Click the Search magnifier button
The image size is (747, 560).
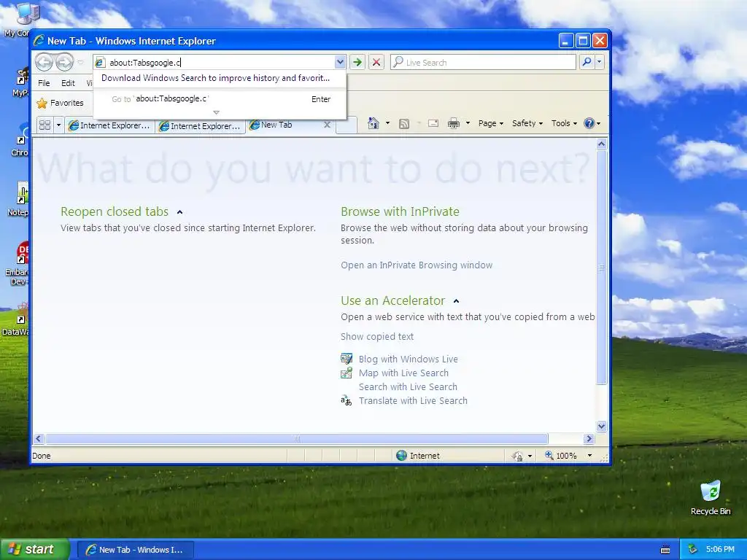(587, 62)
